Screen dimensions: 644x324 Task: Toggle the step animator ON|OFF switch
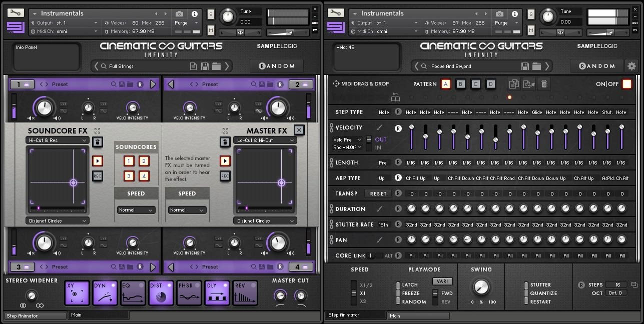(x=627, y=84)
